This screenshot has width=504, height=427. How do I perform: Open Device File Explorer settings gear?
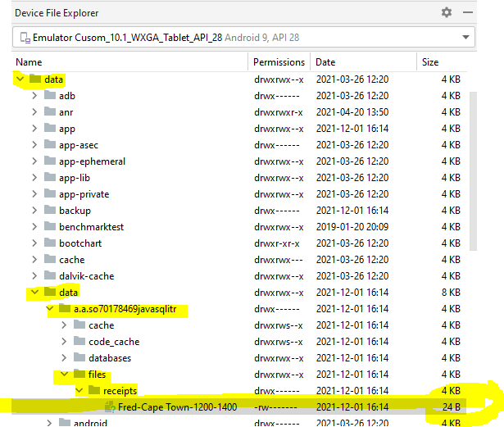point(446,12)
